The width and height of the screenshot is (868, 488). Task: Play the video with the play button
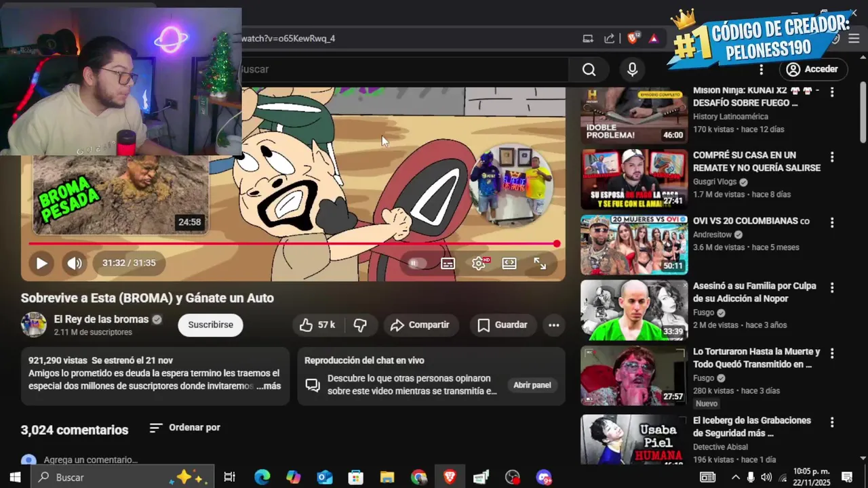(41, 264)
